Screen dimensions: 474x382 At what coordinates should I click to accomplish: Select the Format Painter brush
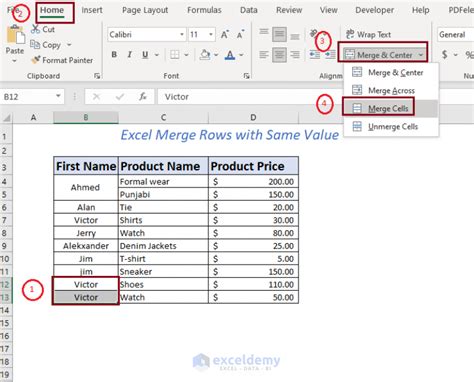click(35, 60)
